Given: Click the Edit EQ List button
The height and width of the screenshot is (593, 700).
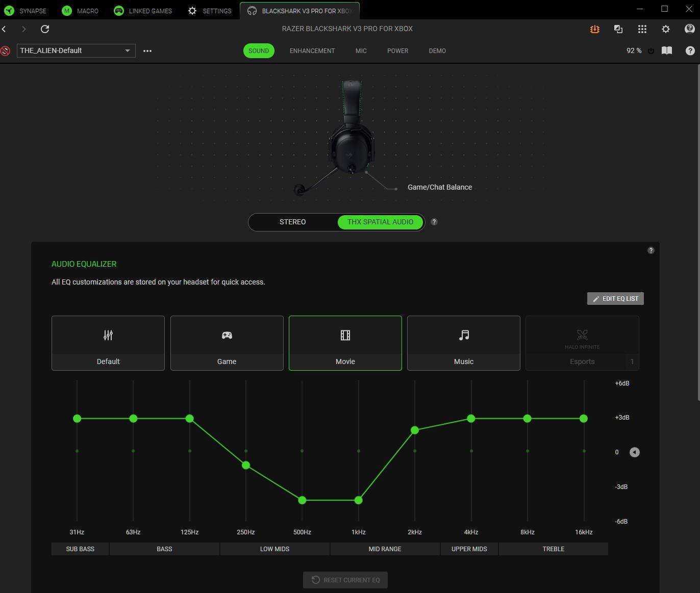Looking at the screenshot, I should click(x=615, y=299).
